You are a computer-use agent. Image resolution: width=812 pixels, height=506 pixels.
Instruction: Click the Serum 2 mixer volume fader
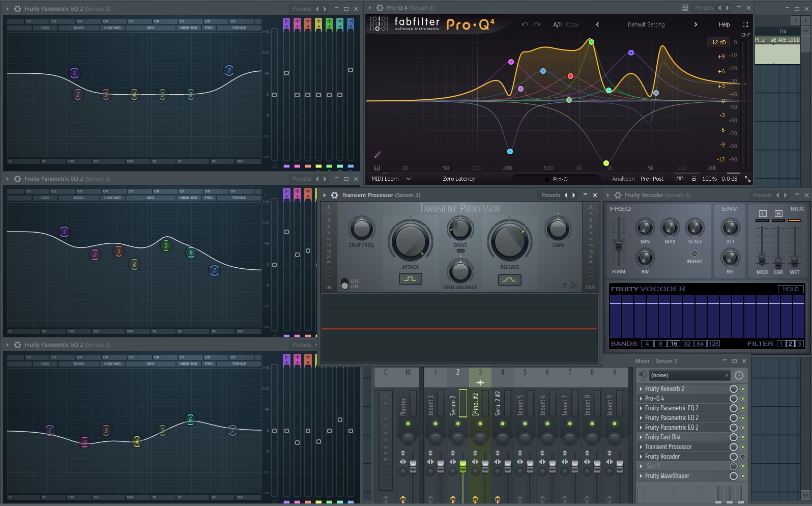462,466
